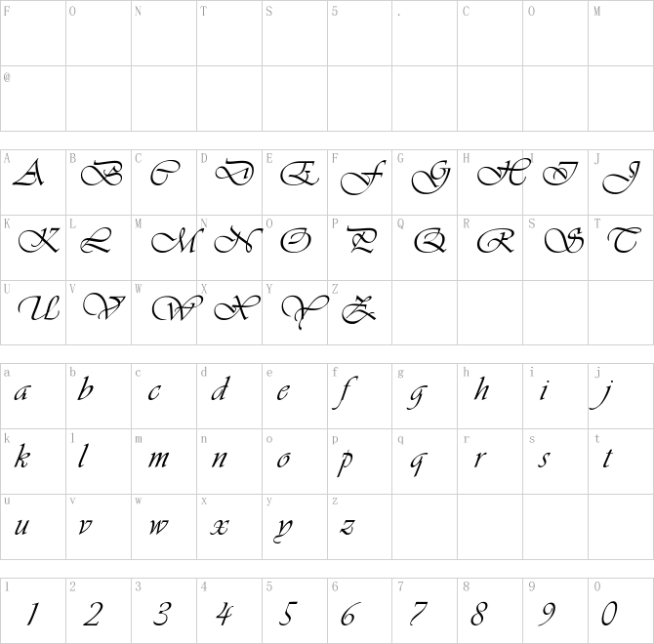Select the uppercase W glyph

(x=177, y=308)
